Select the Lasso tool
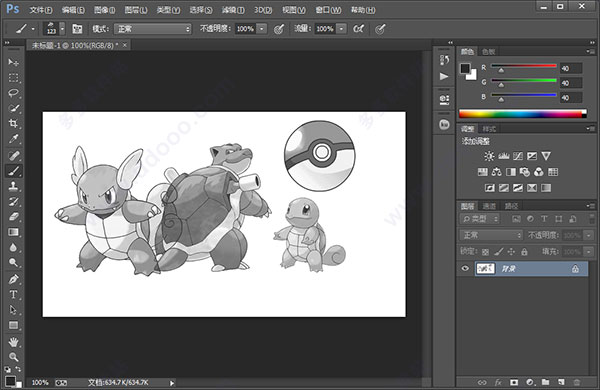600x390 pixels. click(x=13, y=93)
